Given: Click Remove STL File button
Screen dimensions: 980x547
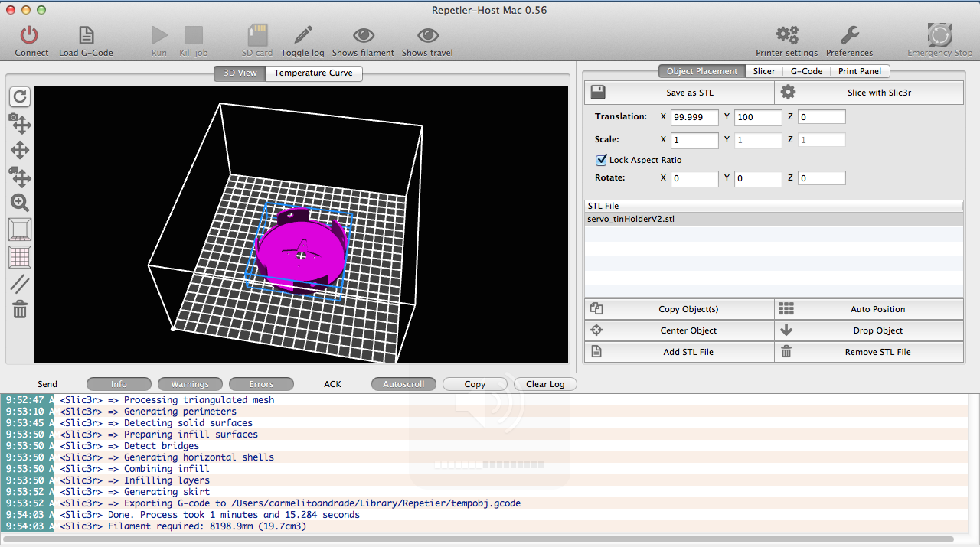Looking at the screenshot, I should coord(869,352).
